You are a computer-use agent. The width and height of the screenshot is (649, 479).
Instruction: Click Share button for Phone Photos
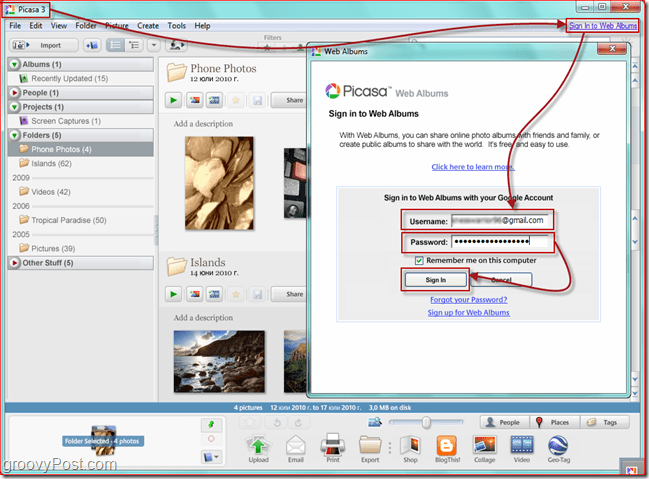tap(290, 100)
